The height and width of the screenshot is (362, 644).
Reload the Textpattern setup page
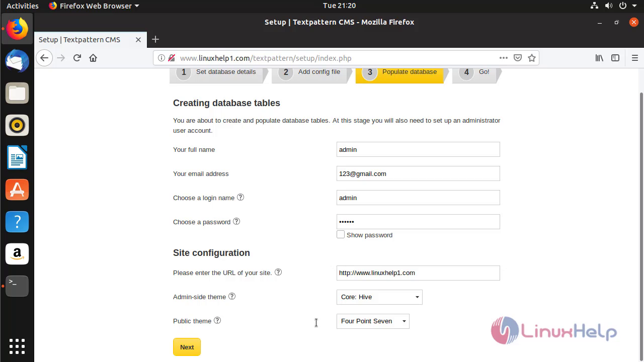point(77,58)
